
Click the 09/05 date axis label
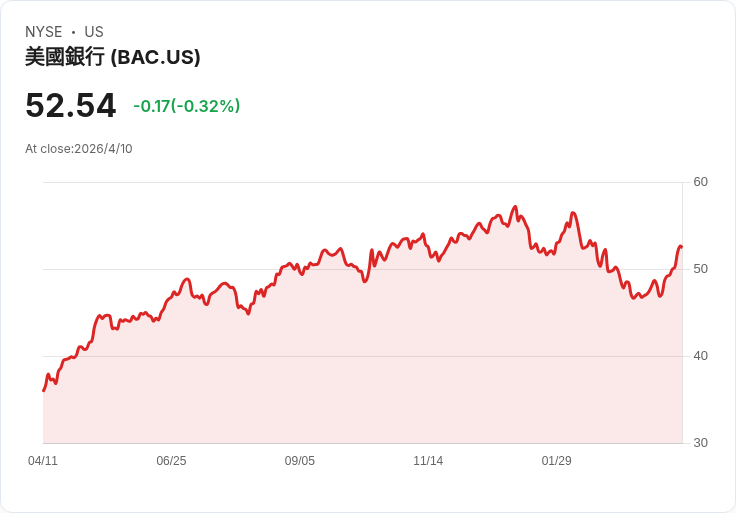[x=300, y=461]
